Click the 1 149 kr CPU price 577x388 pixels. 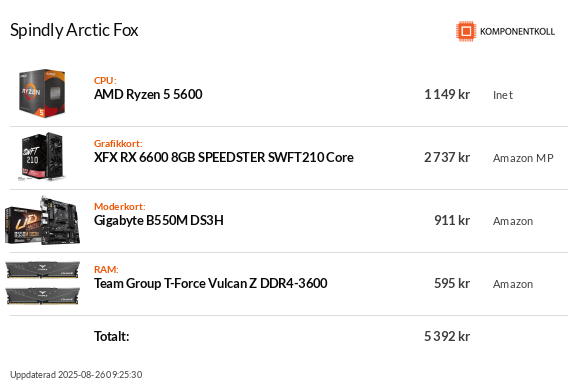[x=447, y=95]
